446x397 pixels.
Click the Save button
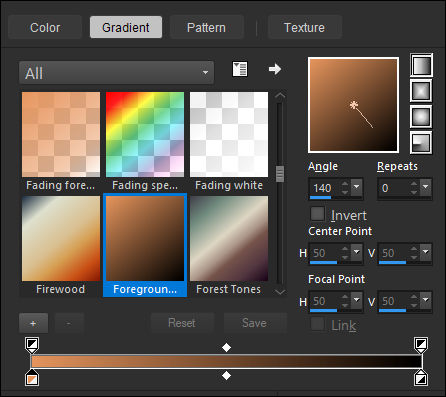point(254,323)
